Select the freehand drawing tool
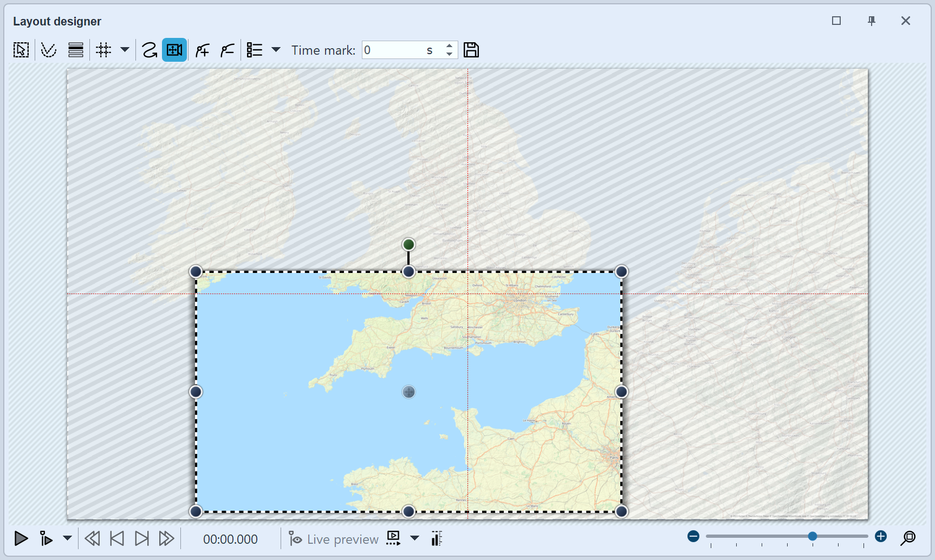This screenshot has width=935, height=560. 149,49
